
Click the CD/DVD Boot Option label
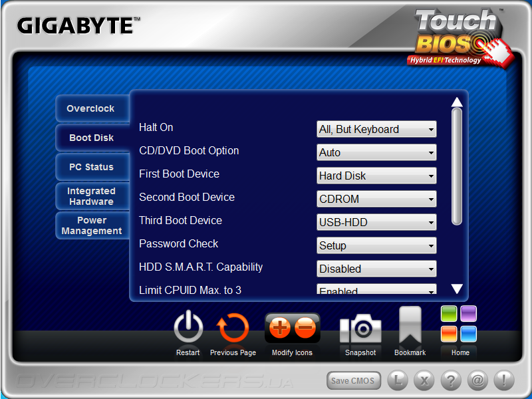(189, 151)
